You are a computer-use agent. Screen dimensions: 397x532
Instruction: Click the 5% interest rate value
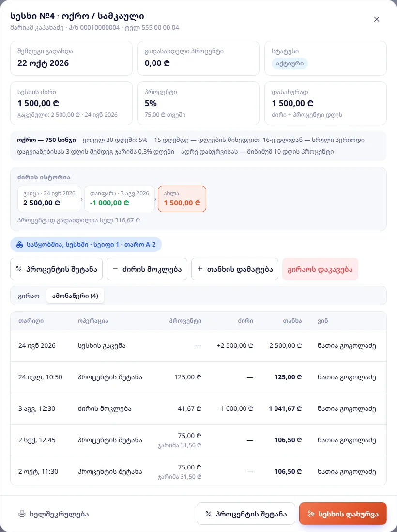(151, 103)
